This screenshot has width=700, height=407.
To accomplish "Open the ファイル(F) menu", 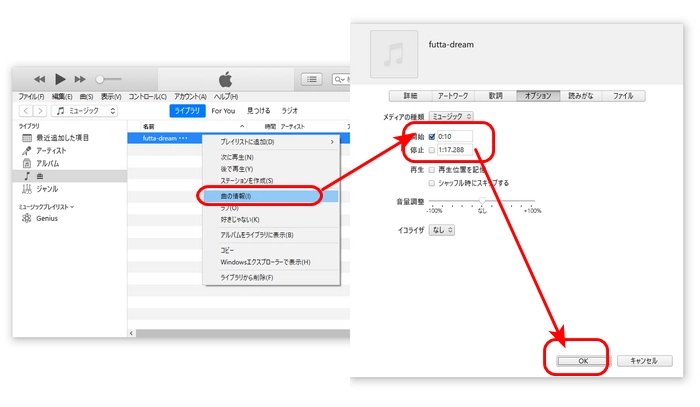I will [31, 96].
